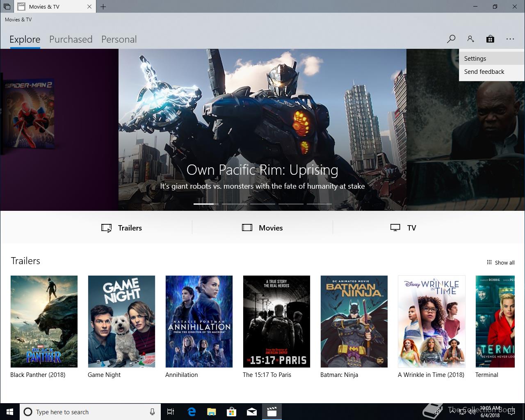Click the Own Pacific Rim: Uprising headline
The width and height of the screenshot is (525, 420).
262,170
